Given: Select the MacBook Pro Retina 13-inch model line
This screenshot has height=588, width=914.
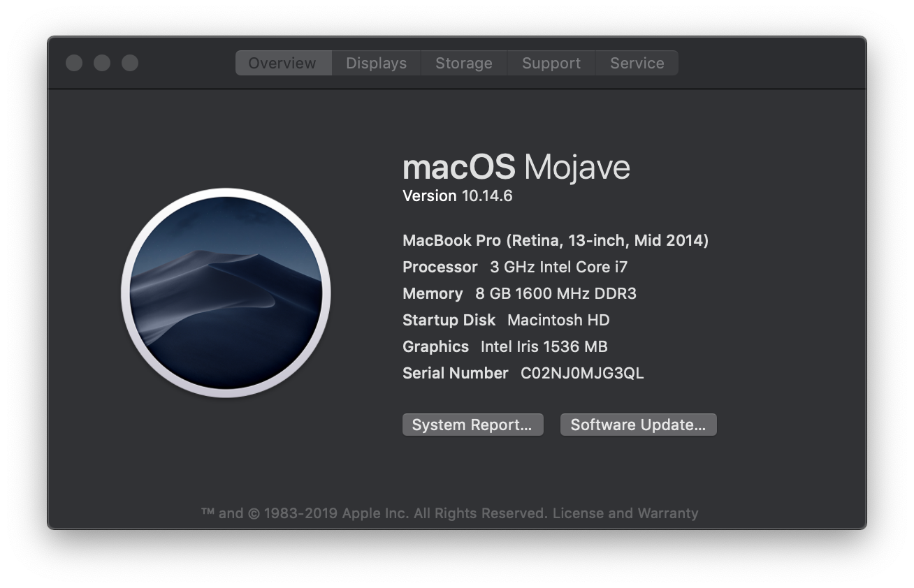Looking at the screenshot, I should 556,241.
